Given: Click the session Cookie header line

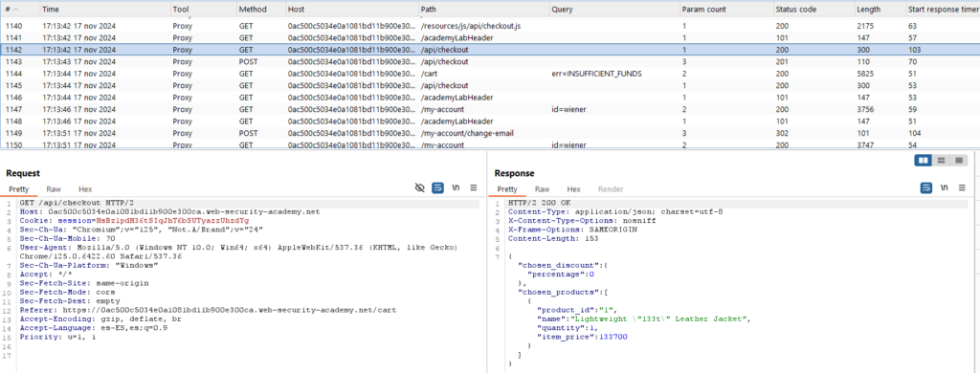Looking at the screenshot, I should pyautogui.click(x=134, y=221).
